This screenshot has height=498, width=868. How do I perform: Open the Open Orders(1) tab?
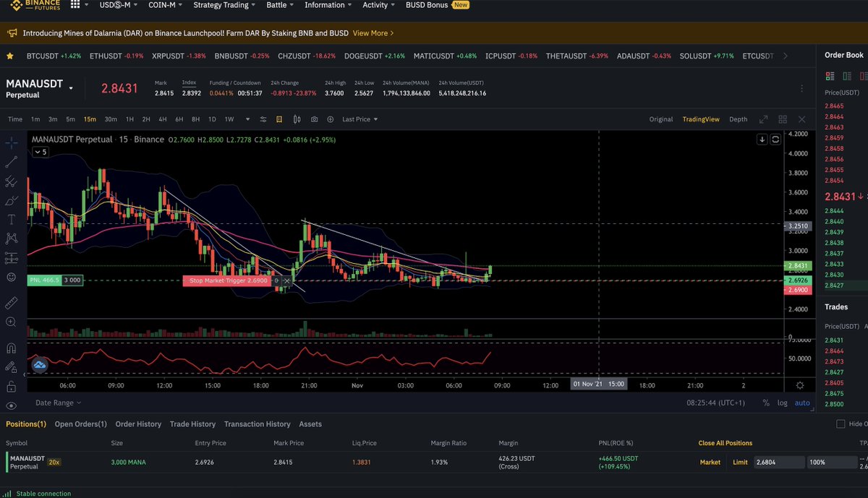pos(81,424)
